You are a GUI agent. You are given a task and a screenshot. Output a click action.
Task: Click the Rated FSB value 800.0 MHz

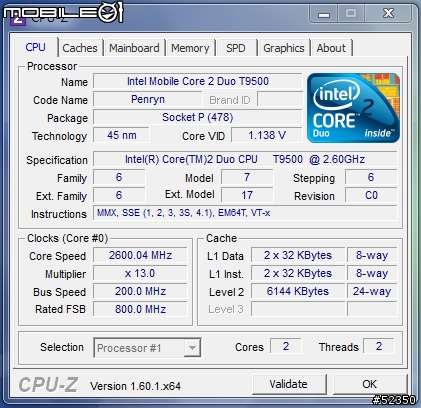coord(140,309)
